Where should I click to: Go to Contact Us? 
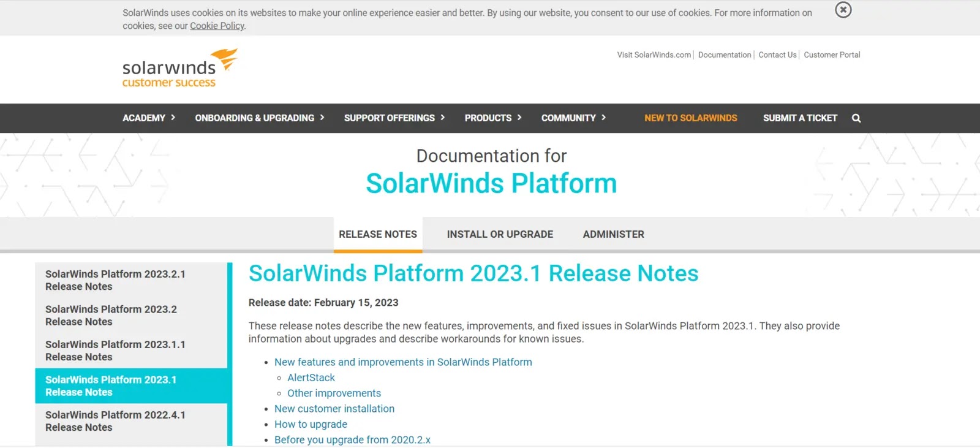[x=777, y=55]
